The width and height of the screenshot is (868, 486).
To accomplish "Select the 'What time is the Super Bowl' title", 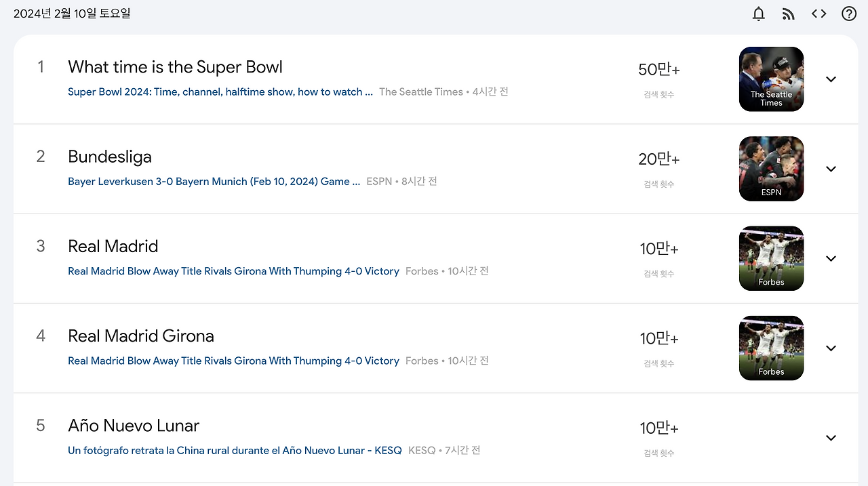I will (175, 67).
